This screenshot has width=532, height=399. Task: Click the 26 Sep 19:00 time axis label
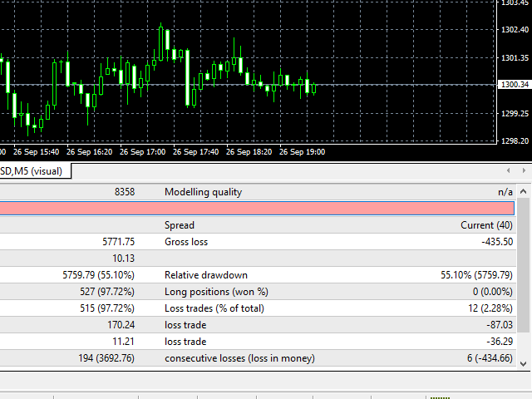(x=303, y=151)
